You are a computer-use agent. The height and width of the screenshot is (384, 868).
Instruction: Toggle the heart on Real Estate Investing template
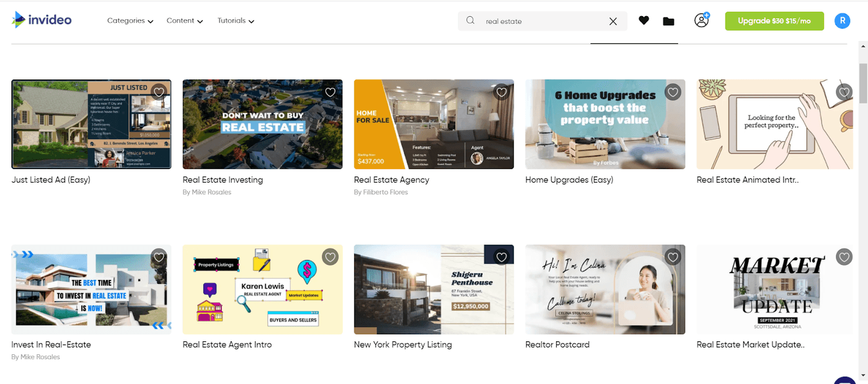click(330, 92)
